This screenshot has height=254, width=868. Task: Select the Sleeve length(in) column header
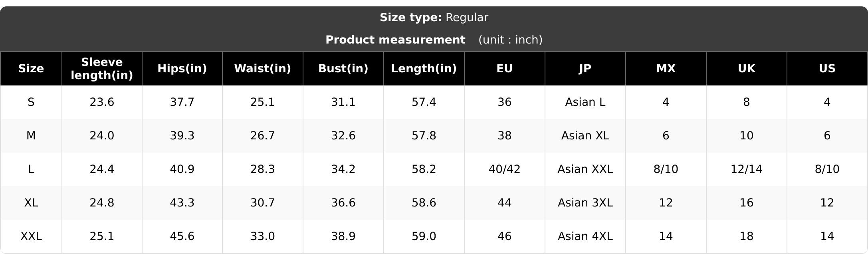click(x=102, y=69)
